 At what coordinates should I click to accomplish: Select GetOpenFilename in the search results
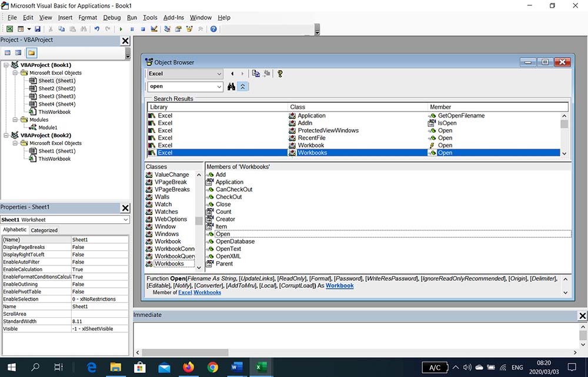pyautogui.click(x=461, y=116)
